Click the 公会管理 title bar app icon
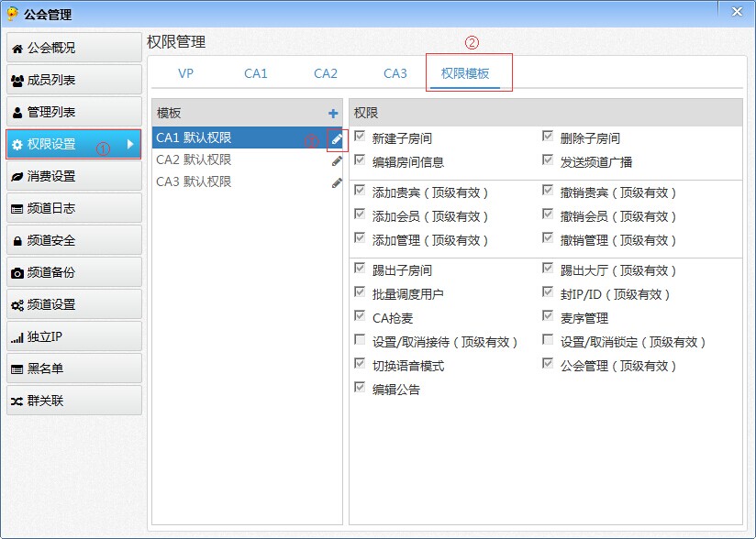756x539 pixels. point(13,14)
